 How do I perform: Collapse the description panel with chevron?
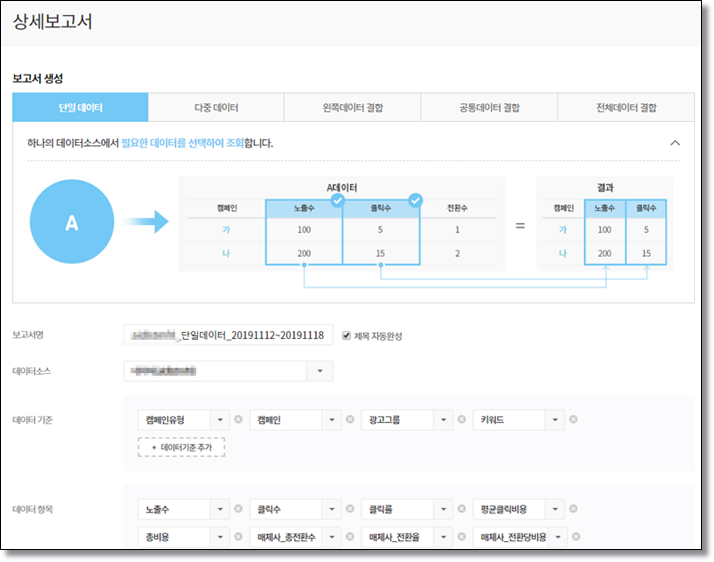click(x=675, y=143)
